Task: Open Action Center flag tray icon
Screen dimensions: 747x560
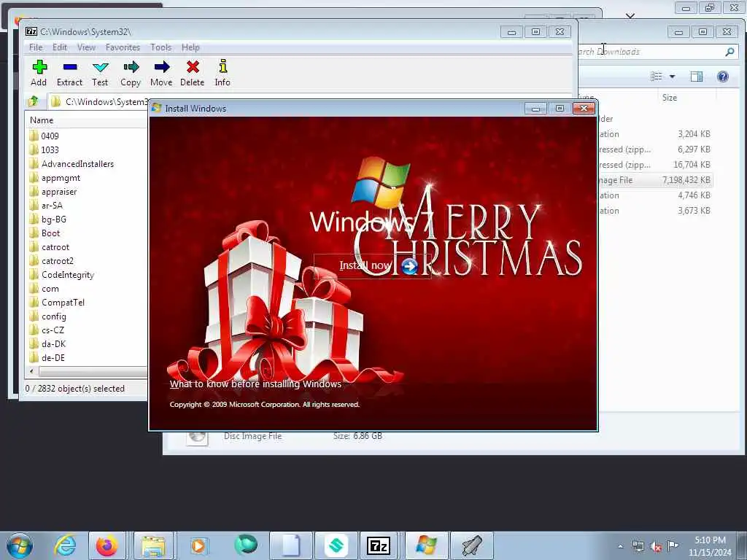Action: [673, 545]
